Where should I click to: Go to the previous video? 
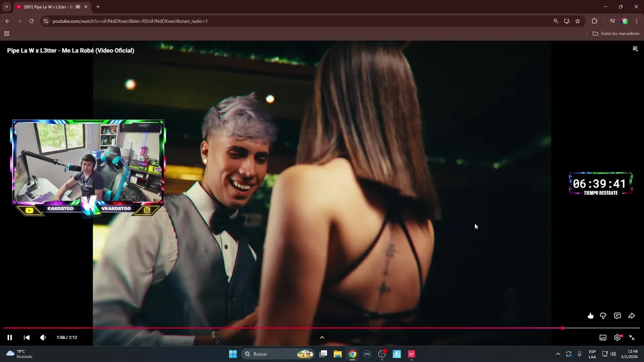[x=27, y=337]
